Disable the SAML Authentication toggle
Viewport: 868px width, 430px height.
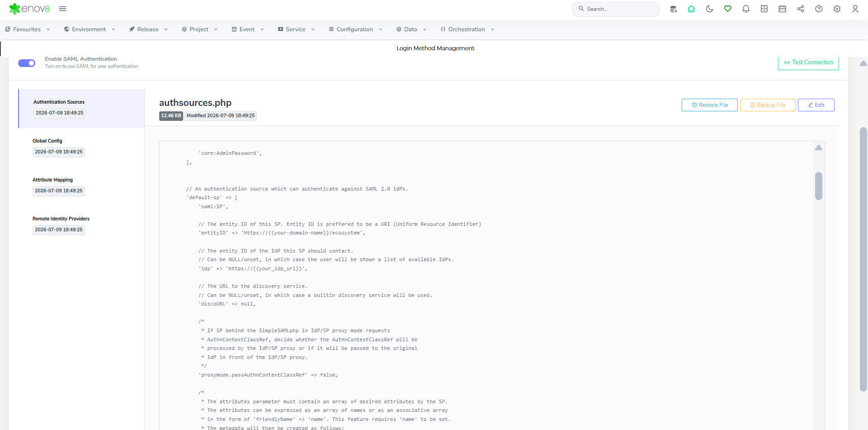[x=27, y=63]
